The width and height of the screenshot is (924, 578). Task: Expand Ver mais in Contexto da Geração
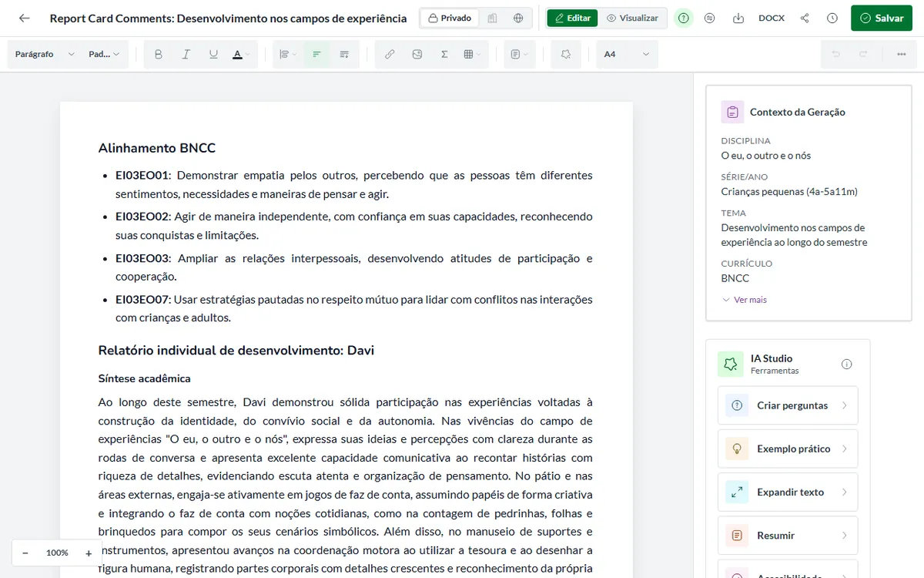(745, 300)
